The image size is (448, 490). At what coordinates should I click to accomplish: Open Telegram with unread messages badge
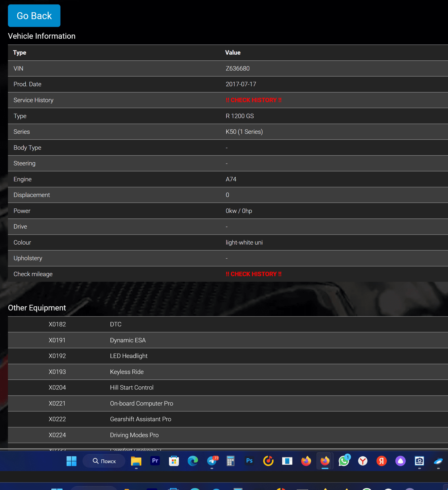coord(212,461)
